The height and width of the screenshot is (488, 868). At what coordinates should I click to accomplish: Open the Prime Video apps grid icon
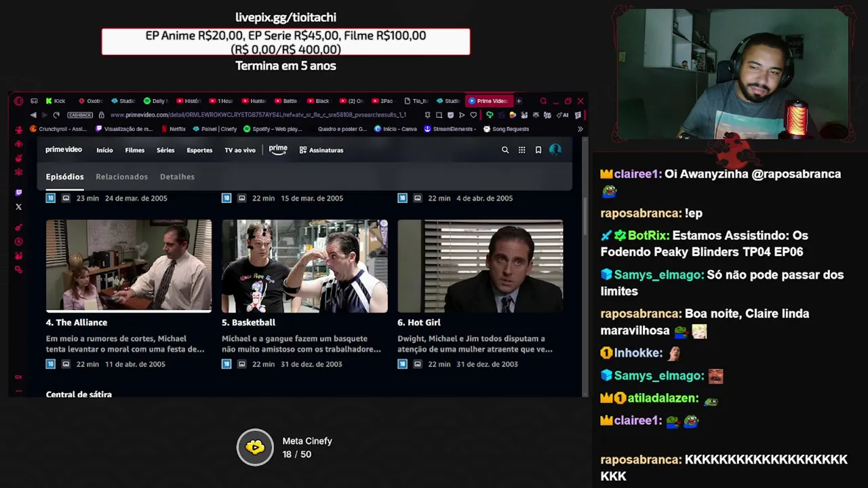tap(521, 150)
